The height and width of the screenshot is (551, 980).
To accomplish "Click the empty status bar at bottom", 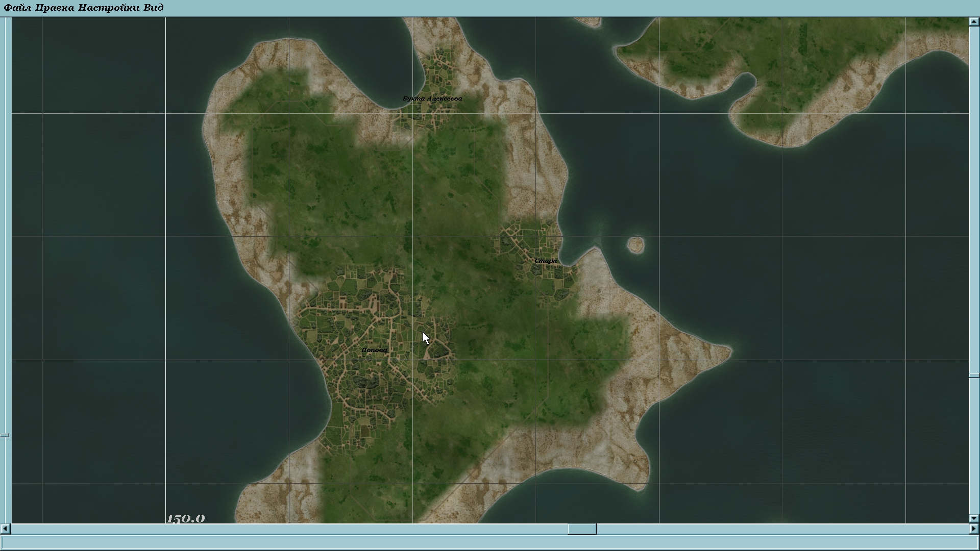I will (490, 542).
